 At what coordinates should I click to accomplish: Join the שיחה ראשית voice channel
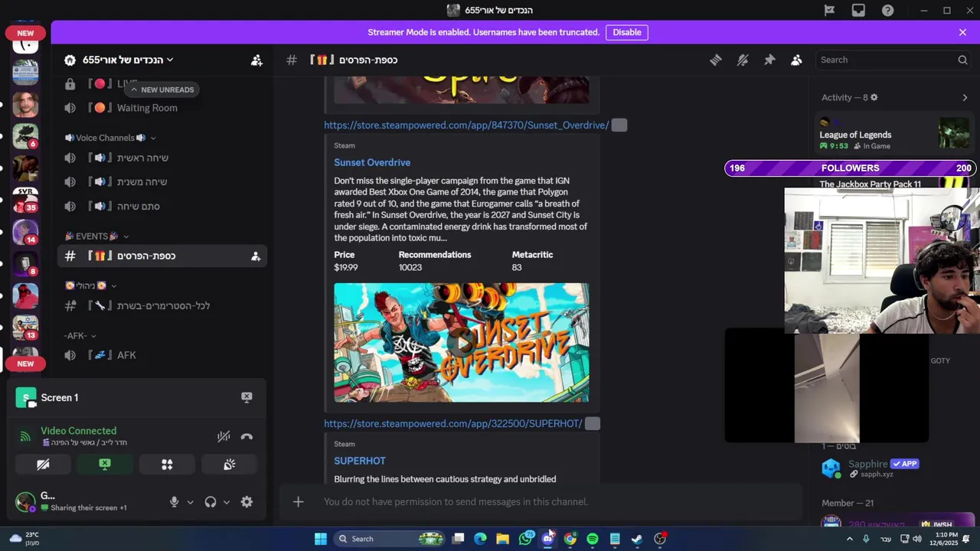coord(162,158)
